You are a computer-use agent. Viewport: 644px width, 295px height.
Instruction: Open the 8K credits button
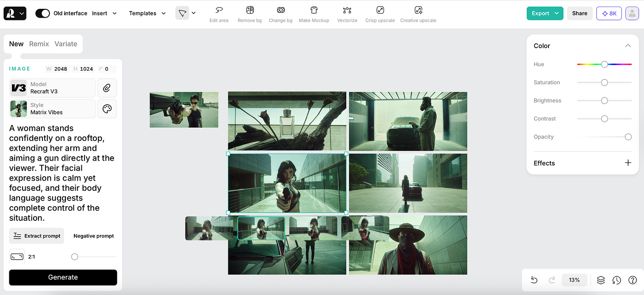coord(609,13)
